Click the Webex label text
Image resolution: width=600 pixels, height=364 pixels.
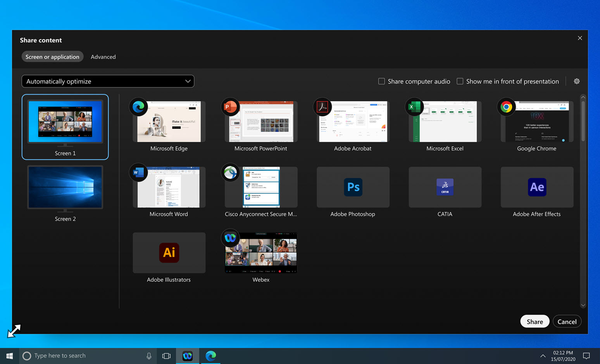tap(261, 279)
